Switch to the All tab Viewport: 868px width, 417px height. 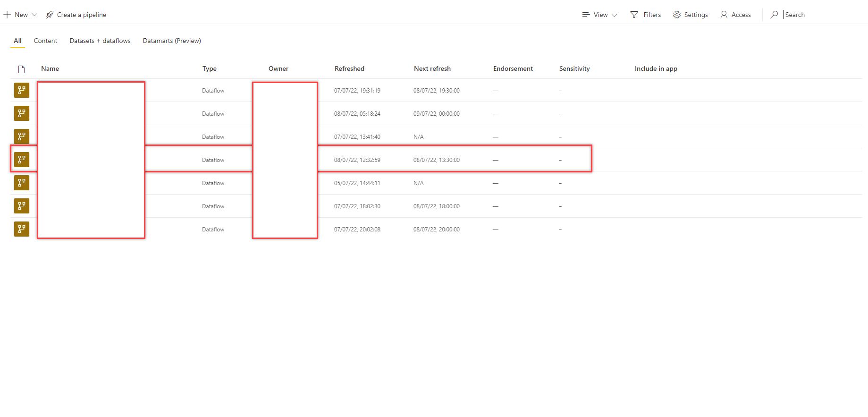[17, 41]
